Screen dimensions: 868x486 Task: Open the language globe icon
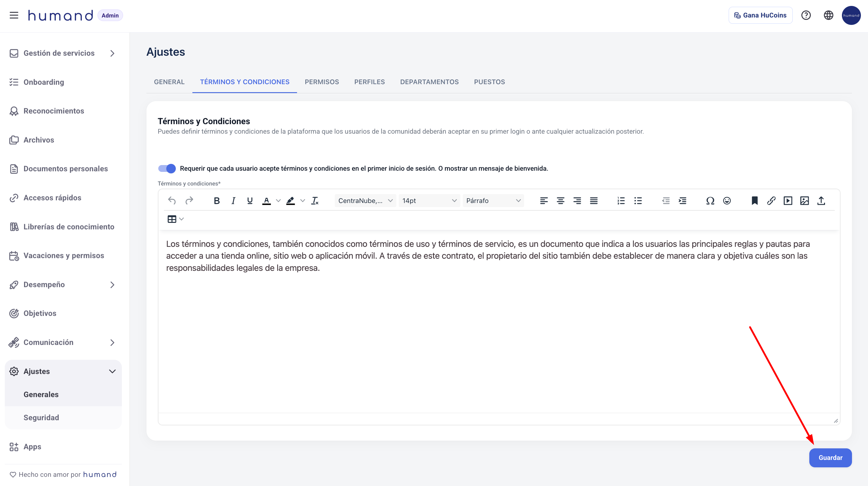829,15
